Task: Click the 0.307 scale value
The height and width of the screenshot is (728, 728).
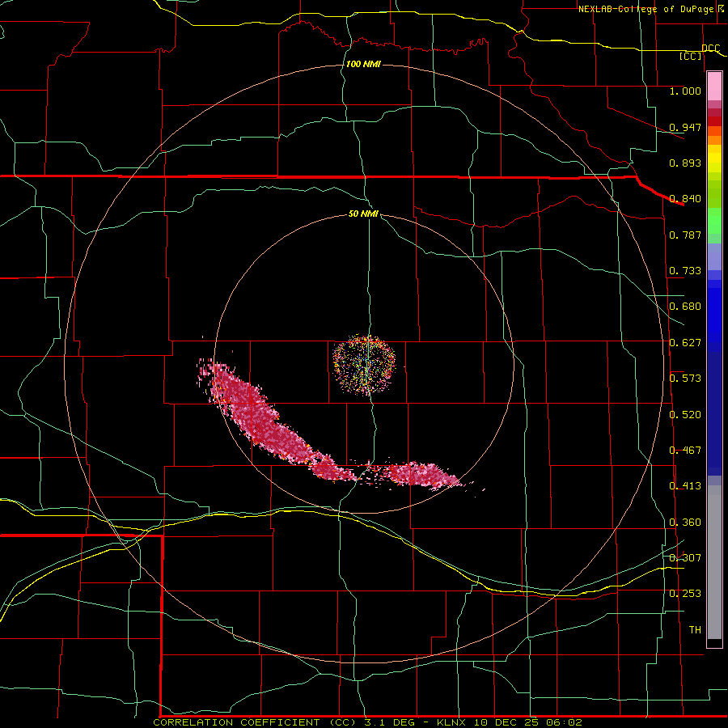Action: [x=685, y=557]
